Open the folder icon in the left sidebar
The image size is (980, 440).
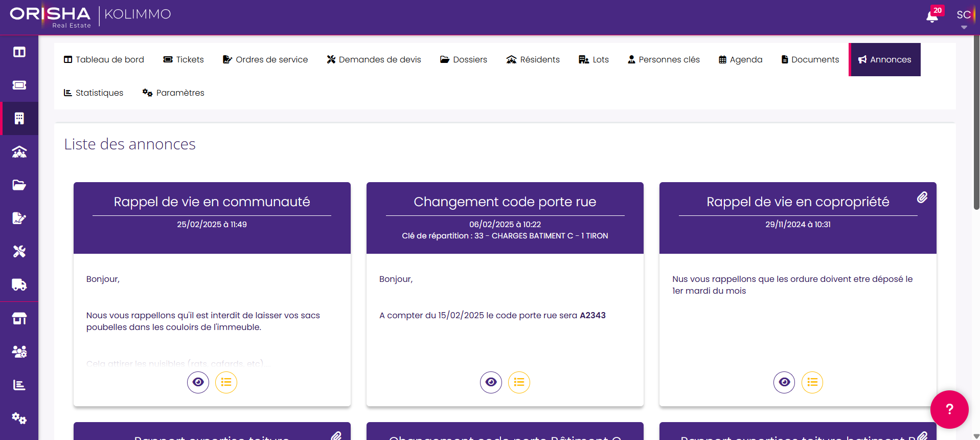point(19,185)
